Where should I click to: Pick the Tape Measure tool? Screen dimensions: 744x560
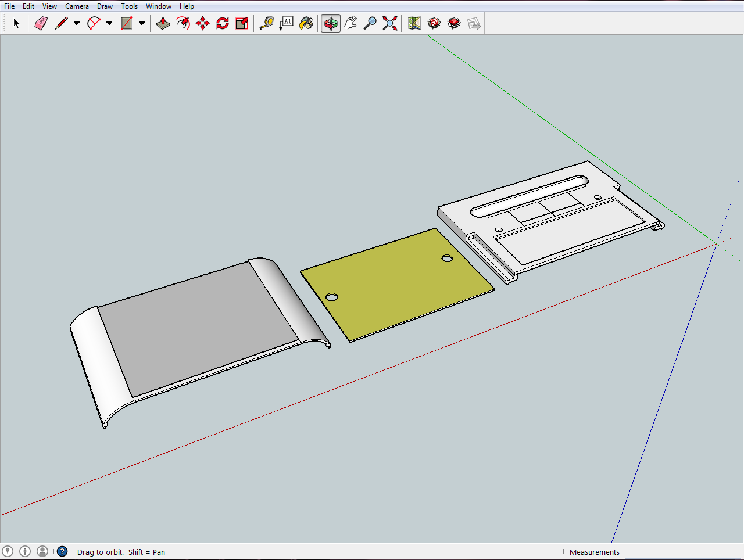coord(267,23)
